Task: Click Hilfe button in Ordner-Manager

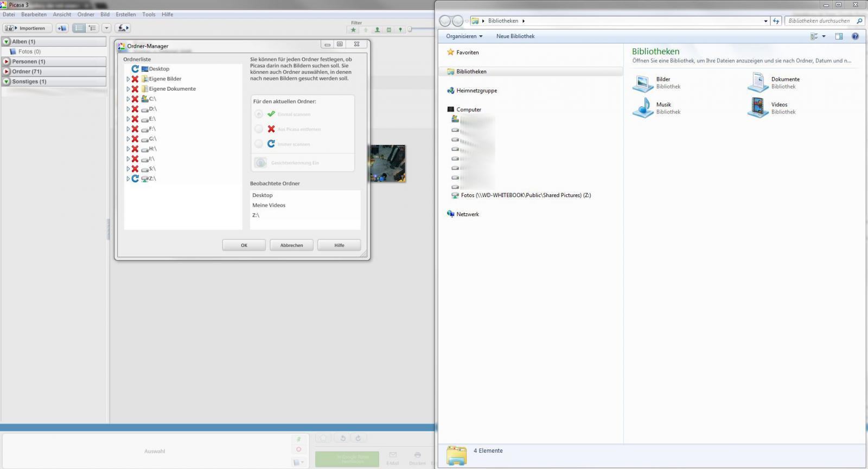Action: (x=339, y=245)
